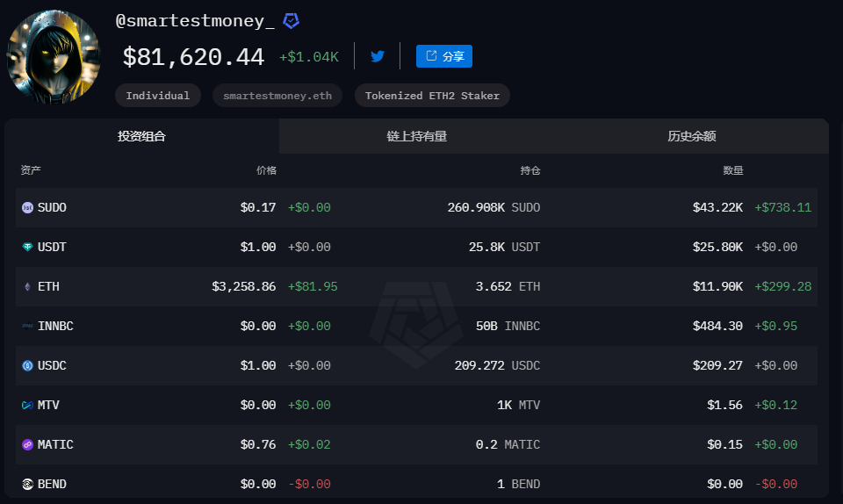
Task: Click the Twitter bird icon
Action: click(378, 56)
